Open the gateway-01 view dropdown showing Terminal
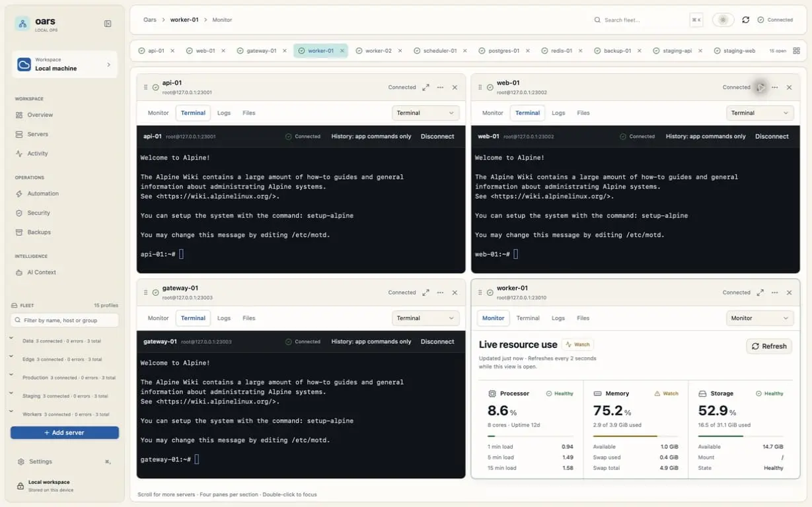The height and width of the screenshot is (507, 812). (425, 318)
